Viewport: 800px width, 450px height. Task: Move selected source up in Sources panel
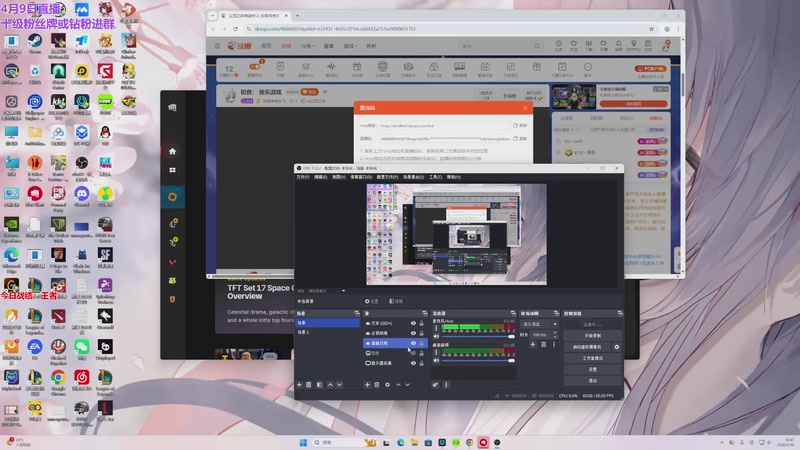tap(398, 385)
